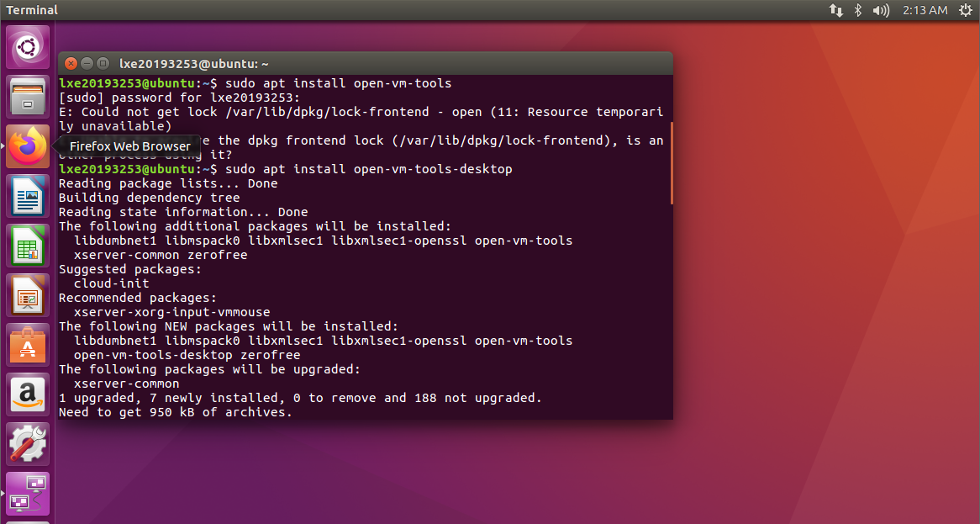The image size is (980, 524).
Task: Open System Settings wrench-and-gear icon
Action: point(28,445)
